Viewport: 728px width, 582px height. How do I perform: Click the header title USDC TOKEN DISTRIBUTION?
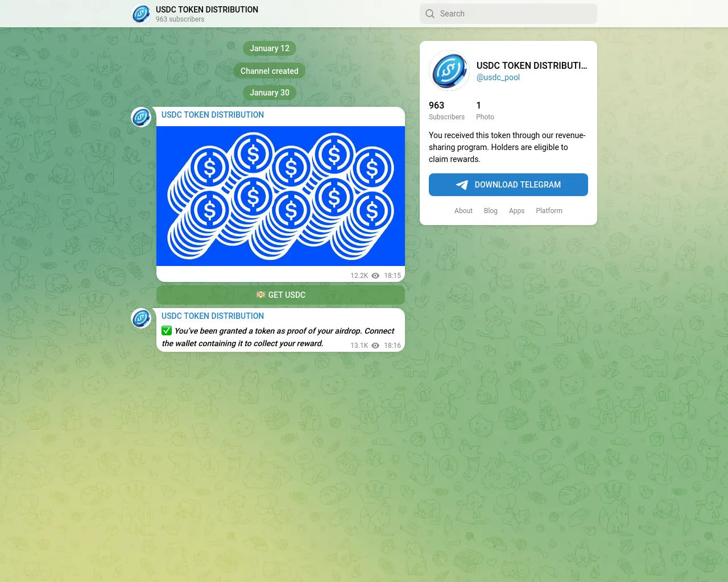[x=207, y=10]
